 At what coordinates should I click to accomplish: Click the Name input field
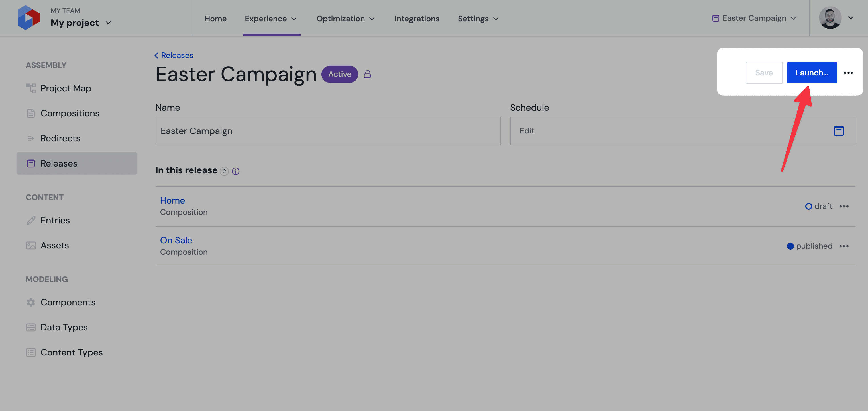click(328, 131)
